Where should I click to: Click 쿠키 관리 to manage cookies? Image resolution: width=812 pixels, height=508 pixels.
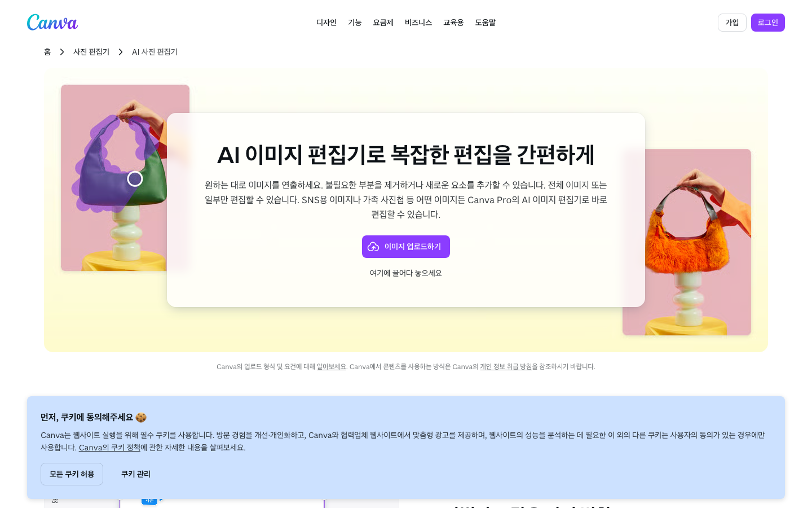tap(136, 474)
